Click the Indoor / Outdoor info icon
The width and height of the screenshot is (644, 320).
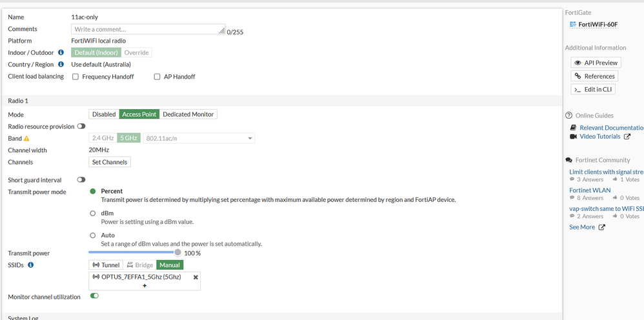[61, 52]
